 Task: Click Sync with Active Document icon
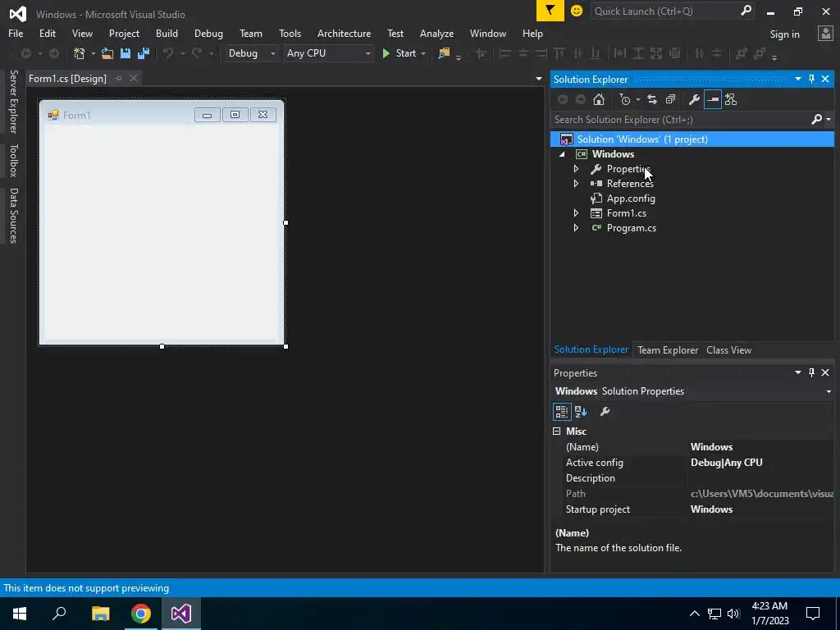click(x=652, y=99)
